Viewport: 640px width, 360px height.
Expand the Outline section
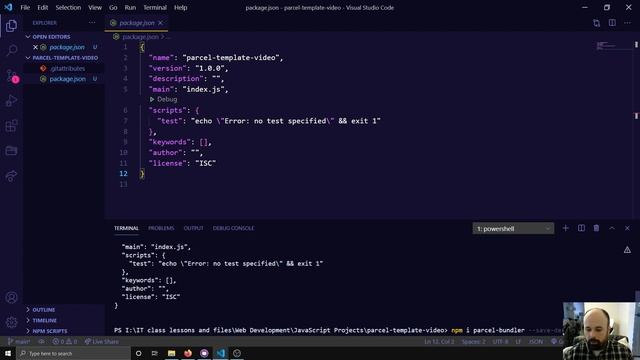[x=43, y=310]
